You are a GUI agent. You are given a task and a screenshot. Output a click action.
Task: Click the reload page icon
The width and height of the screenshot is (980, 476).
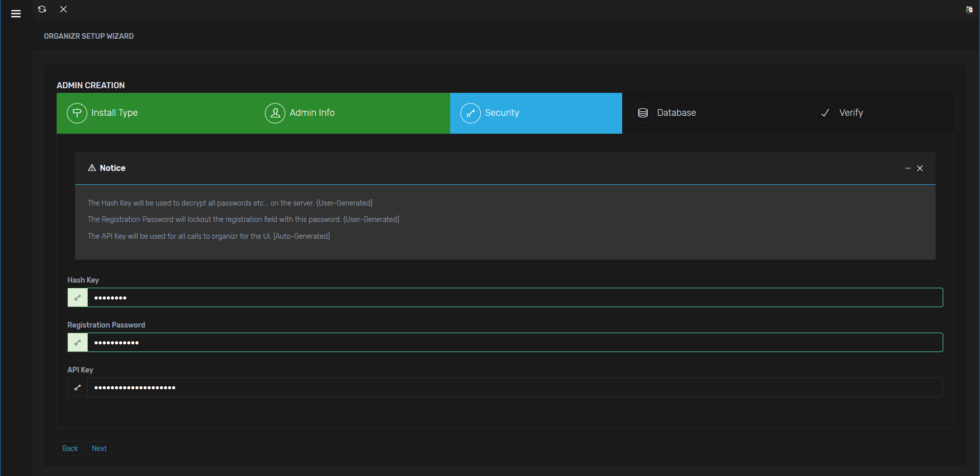click(42, 9)
